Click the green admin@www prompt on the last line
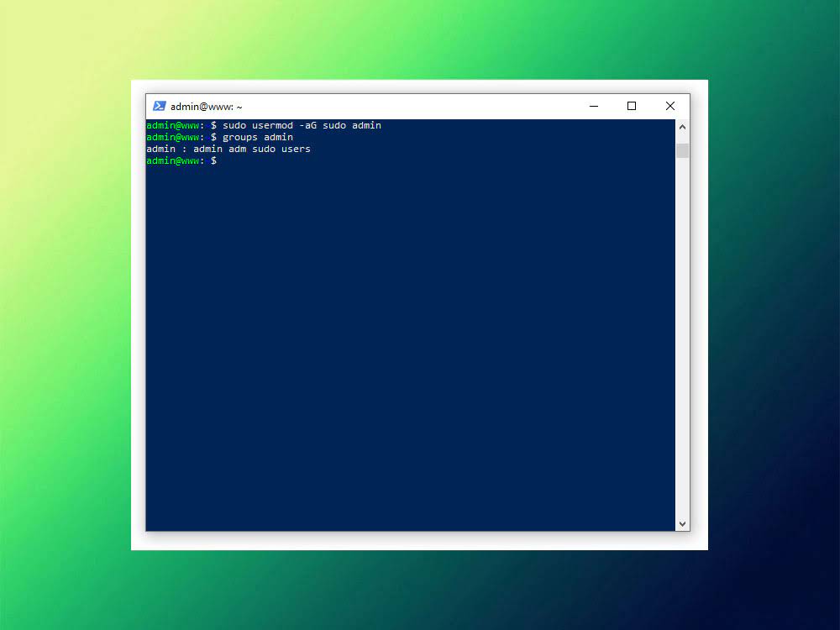This screenshot has width=840, height=630. pos(172,160)
